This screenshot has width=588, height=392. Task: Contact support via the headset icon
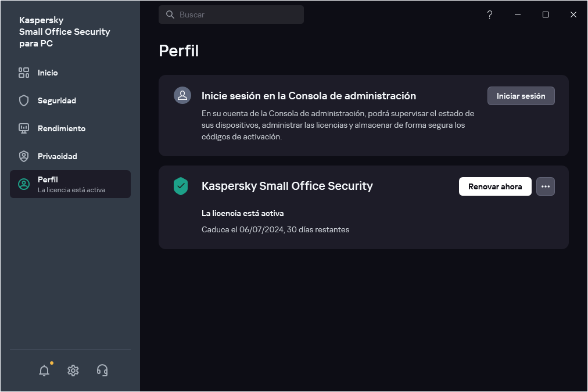(x=102, y=370)
